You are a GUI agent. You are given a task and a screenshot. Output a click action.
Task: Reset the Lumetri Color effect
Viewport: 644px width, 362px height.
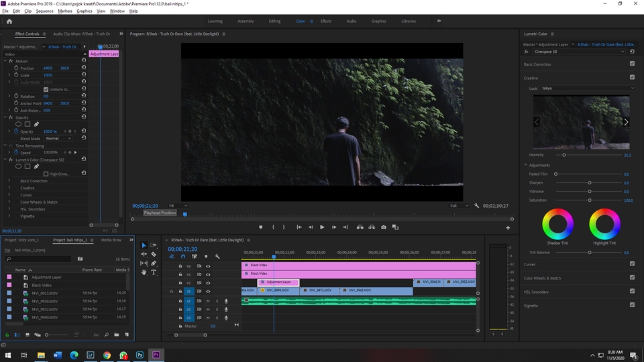pos(83,160)
